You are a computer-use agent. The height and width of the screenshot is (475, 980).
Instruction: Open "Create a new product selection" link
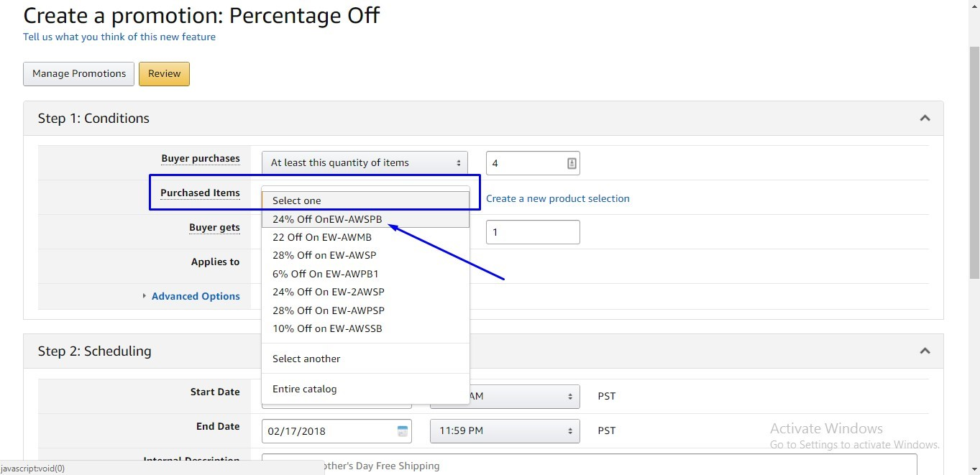coord(557,198)
